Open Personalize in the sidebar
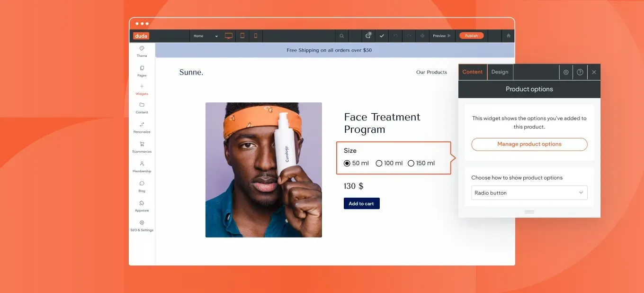 tap(142, 128)
